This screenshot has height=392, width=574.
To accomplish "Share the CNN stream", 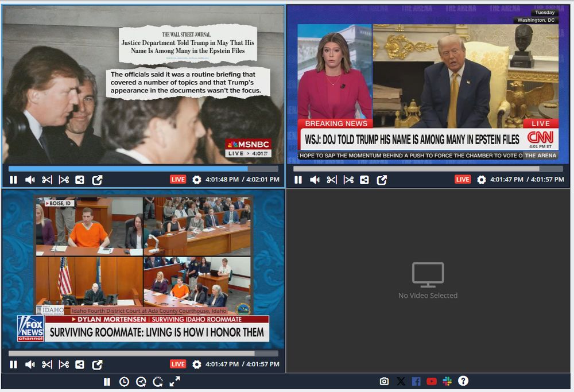I will pyautogui.click(x=364, y=180).
